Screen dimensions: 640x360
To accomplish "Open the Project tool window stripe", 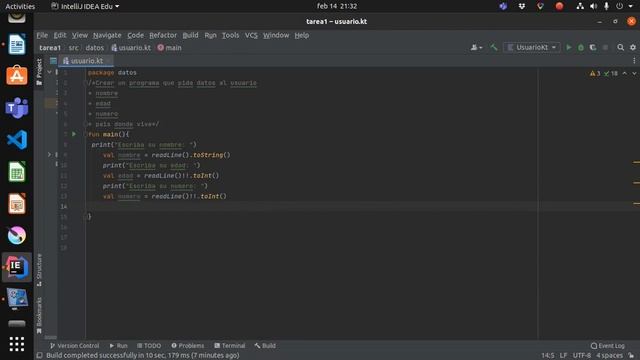I will [39, 72].
